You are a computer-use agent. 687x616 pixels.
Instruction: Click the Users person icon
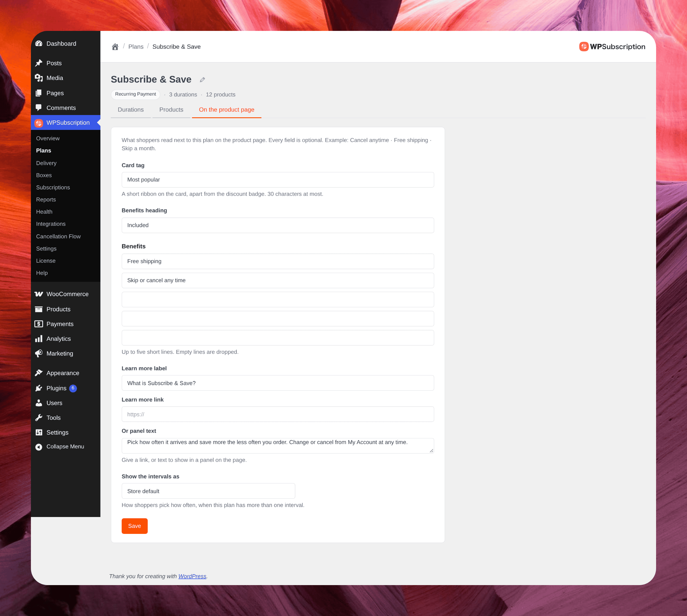39,403
